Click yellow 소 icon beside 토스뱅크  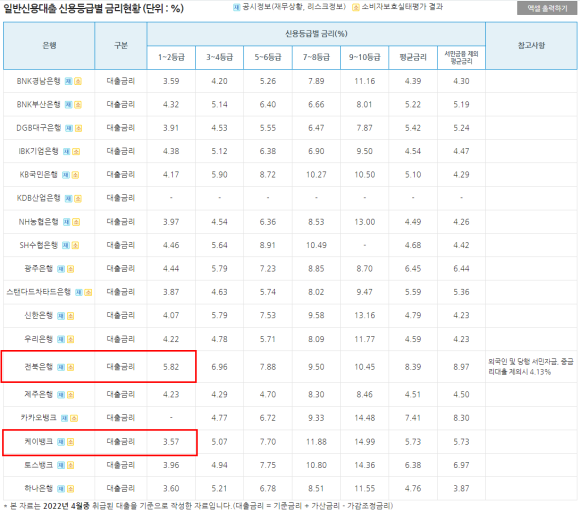(71, 465)
